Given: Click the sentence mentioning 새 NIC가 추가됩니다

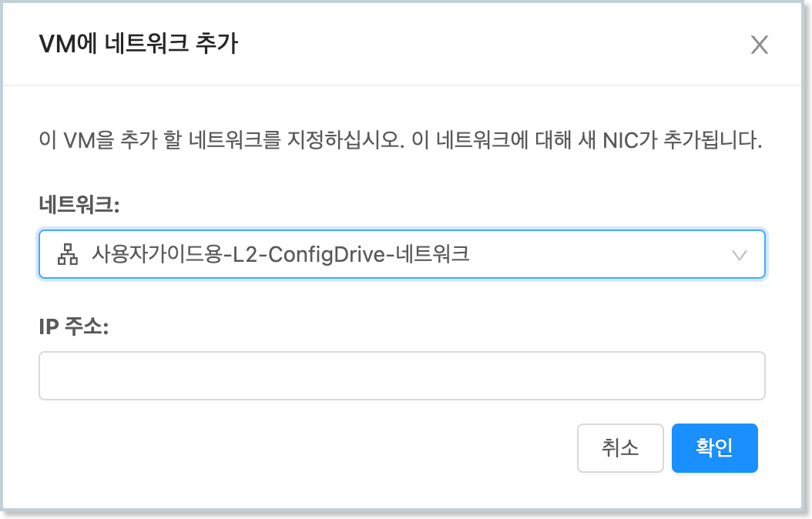Looking at the screenshot, I should point(616,142).
